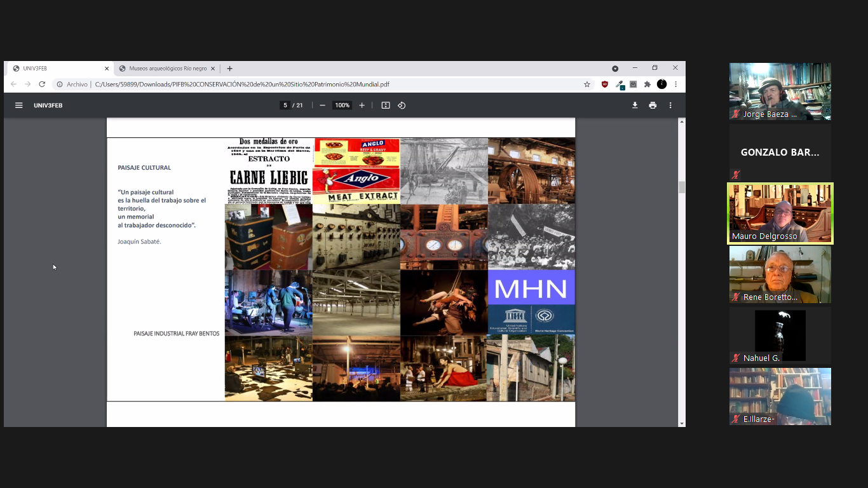Image resolution: width=868 pixels, height=488 pixels.
Task: Print the PDF document
Action: click(x=653, y=105)
